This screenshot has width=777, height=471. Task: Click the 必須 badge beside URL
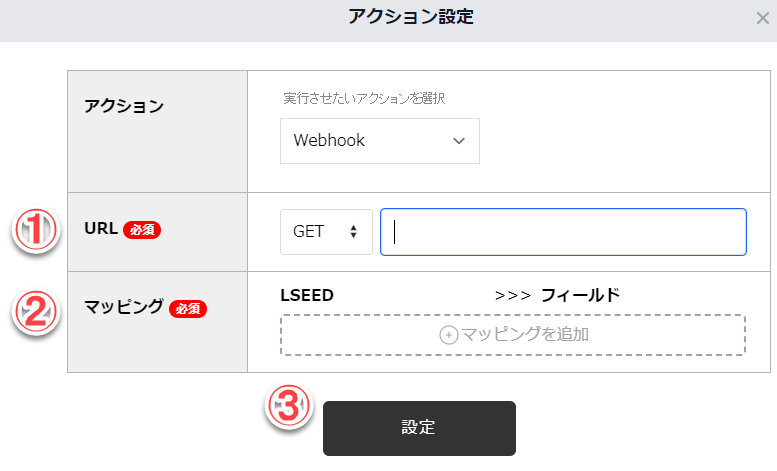[142, 230]
